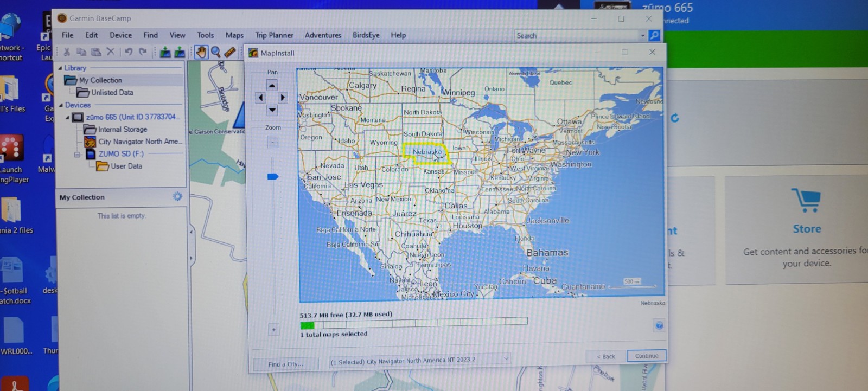
Task: Pan the MapInstall map right
Action: pyautogui.click(x=283, y=98)
